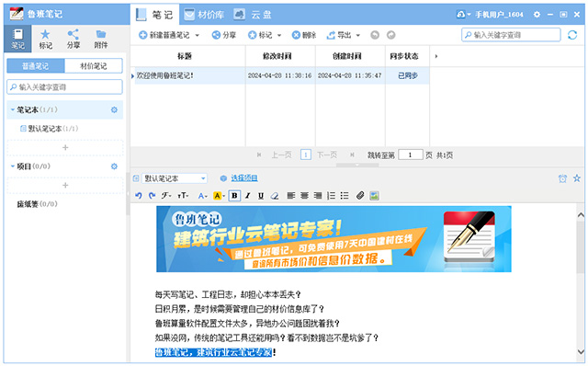Align text right
Image resolution: width=588 pixels, height=366 pixels.
[x=318, y=196]
